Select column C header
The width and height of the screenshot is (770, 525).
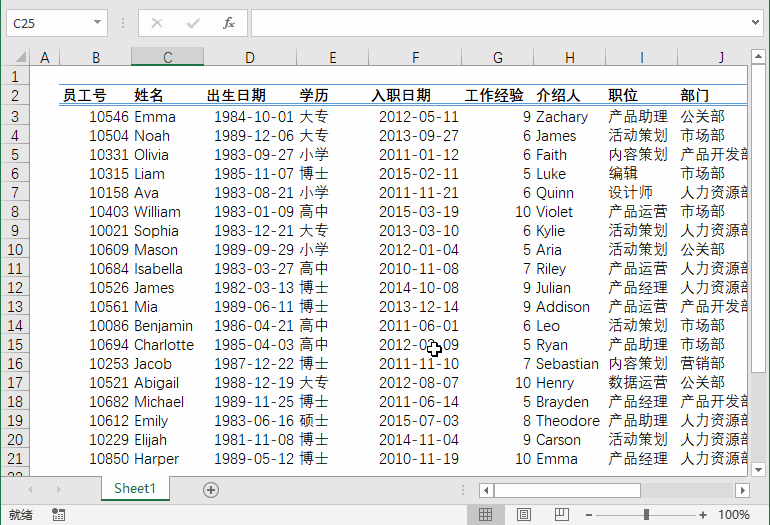pyautogui.click(x=167, y=58)
